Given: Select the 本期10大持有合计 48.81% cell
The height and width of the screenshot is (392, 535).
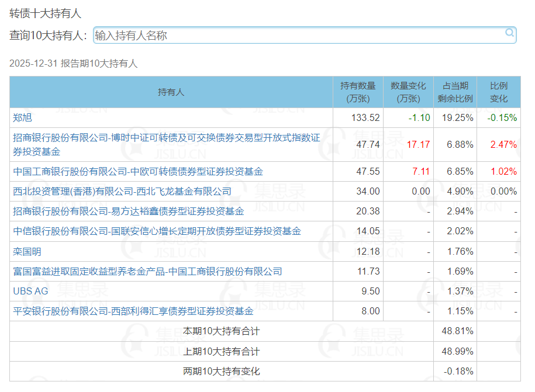Looking at the screenshot, I should pos(455,331).
